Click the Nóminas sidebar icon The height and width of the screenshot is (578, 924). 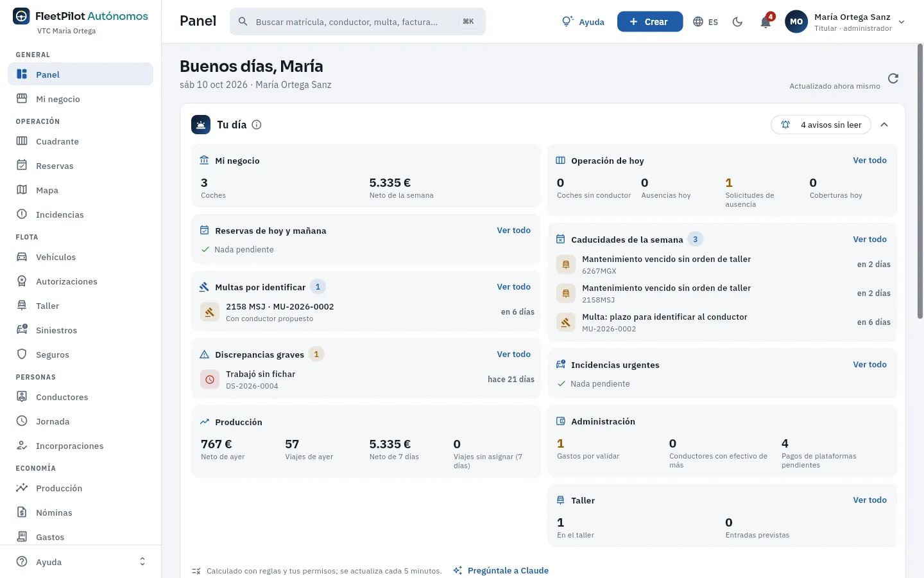[22, 512]
